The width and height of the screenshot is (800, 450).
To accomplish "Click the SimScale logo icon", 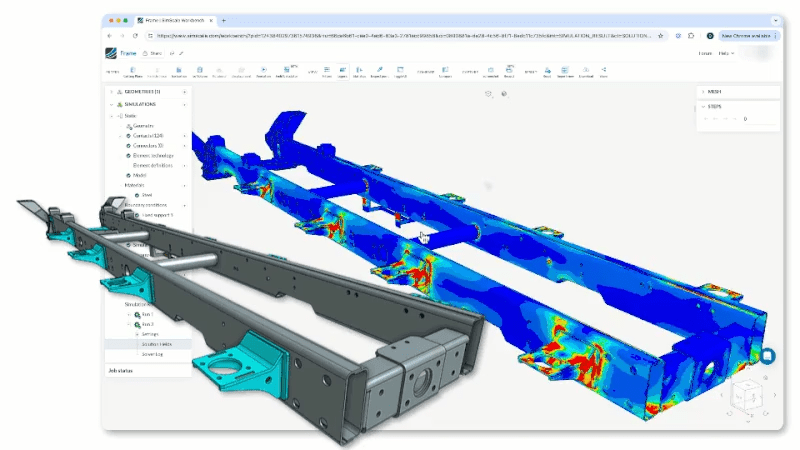I will coord(110,53).
